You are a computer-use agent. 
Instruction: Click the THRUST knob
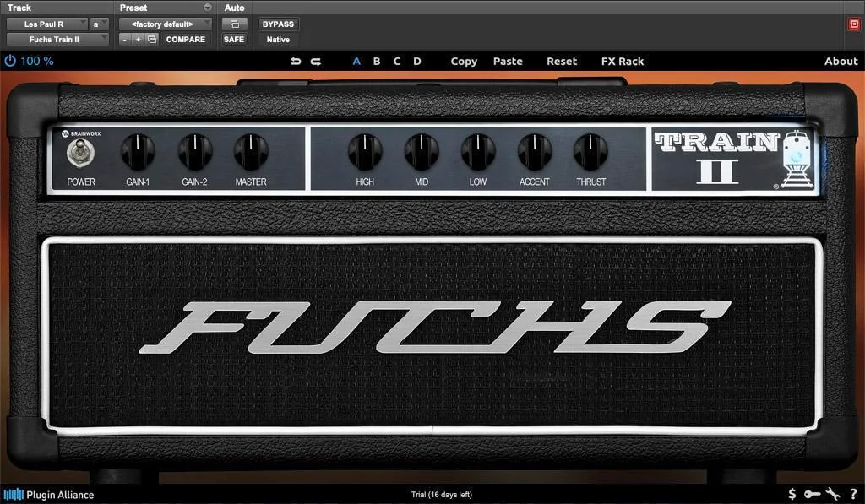(x=590, y=152)
